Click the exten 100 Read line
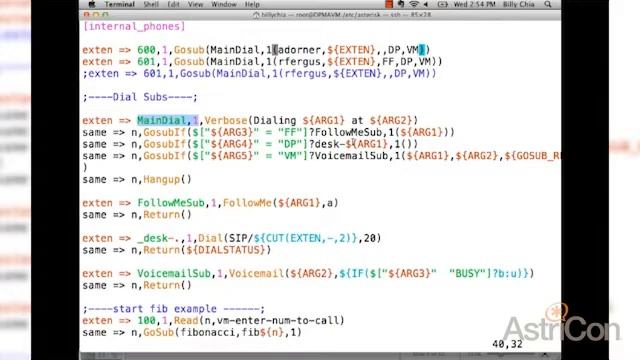This screenshot has width=640, height=360. pos(213,321)
